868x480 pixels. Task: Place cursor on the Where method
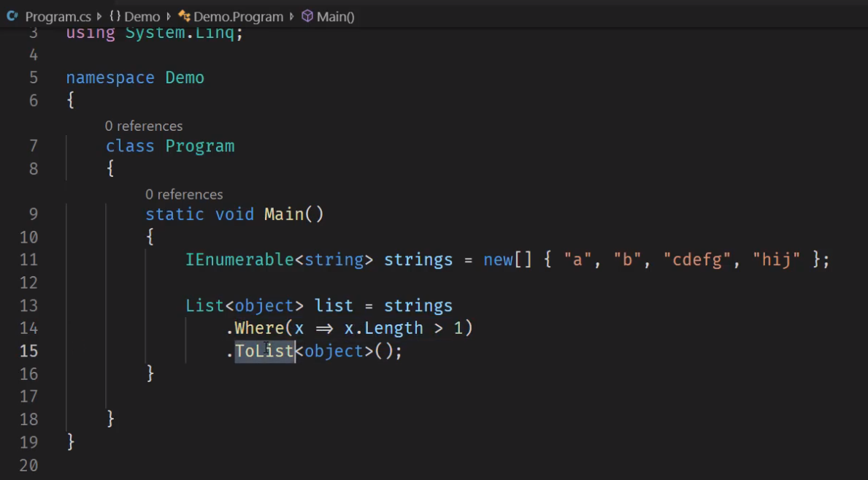259,328
